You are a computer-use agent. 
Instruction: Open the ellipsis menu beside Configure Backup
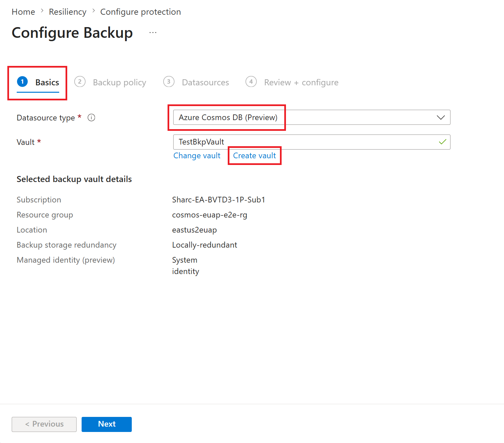(x=153, y=33)
